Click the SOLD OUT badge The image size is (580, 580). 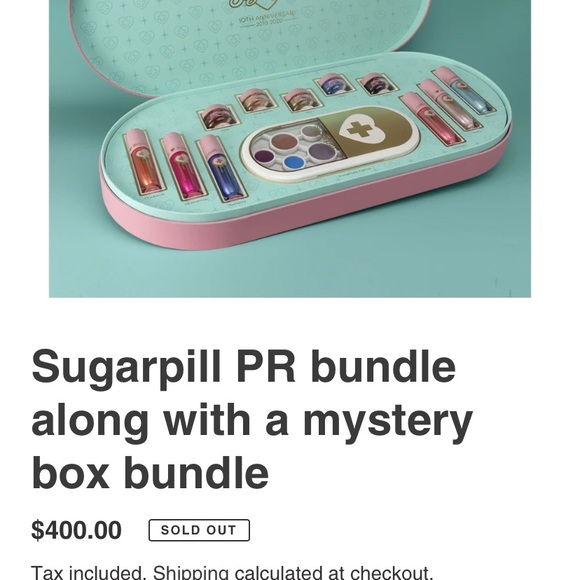click(199, 530)
